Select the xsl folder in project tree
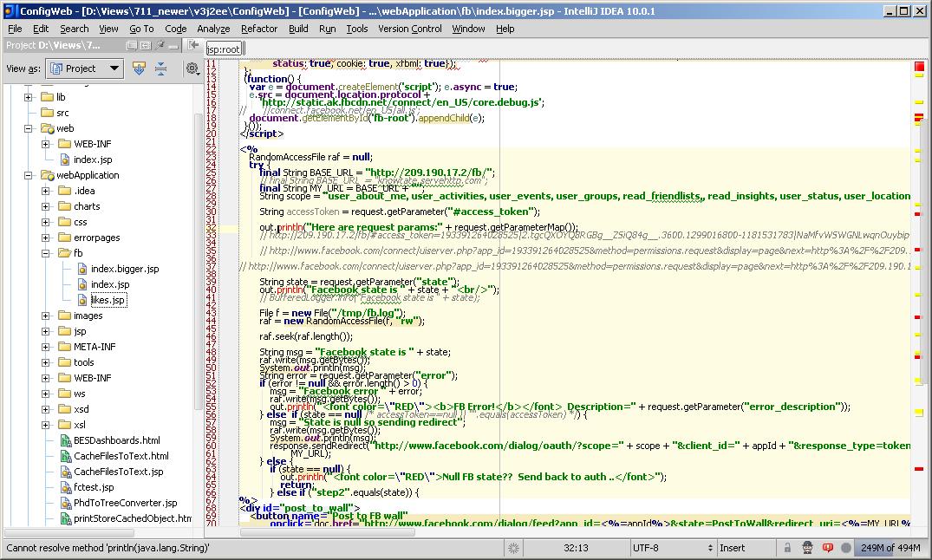The height and width of the screenshot is (560, 932). (x=80, y=425)
